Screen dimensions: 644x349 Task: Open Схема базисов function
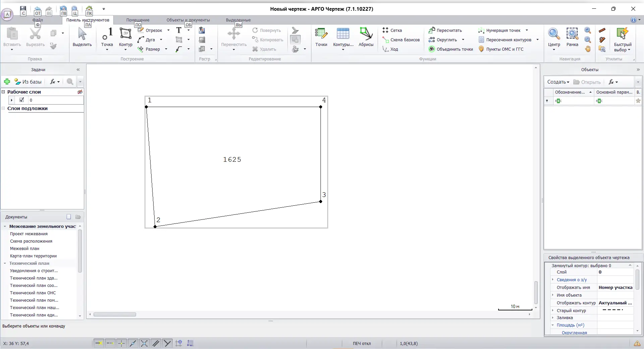tap(401, 40)
